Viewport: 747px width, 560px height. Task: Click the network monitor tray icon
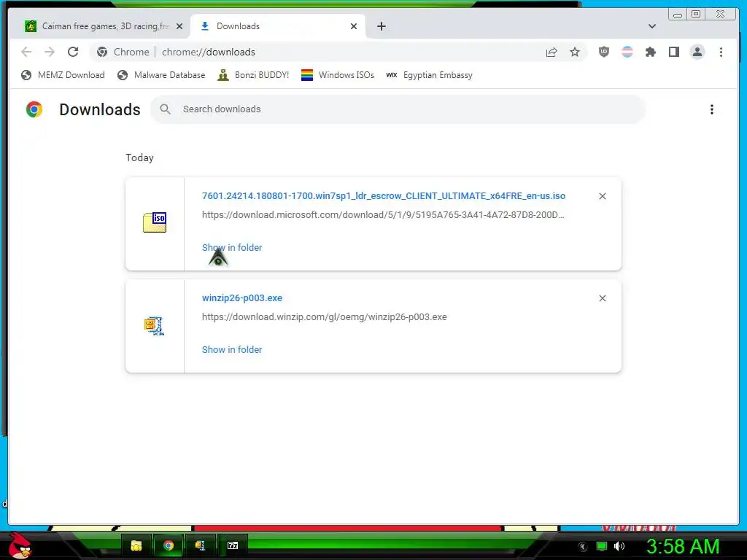pos(602,546)
